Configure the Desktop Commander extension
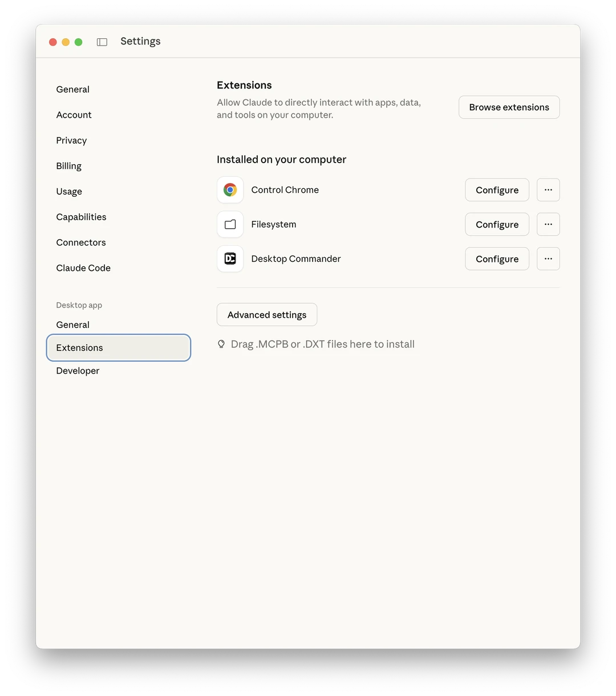Screen dimensions: 616x696 coord(497,258)
